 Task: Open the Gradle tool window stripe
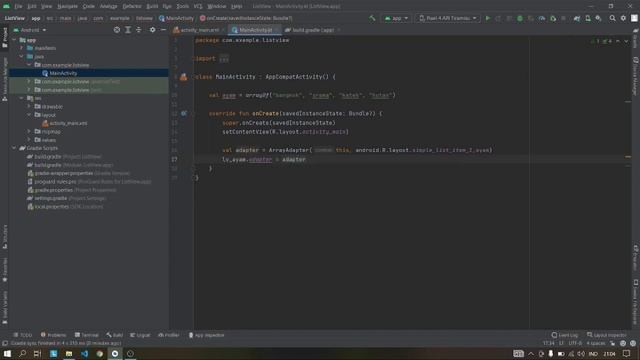click(636, 39)
